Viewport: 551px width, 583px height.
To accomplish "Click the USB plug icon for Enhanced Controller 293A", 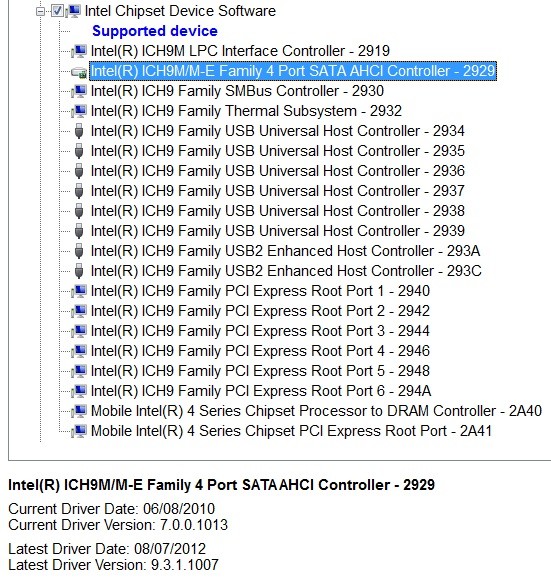I will (x=79, y=251).
